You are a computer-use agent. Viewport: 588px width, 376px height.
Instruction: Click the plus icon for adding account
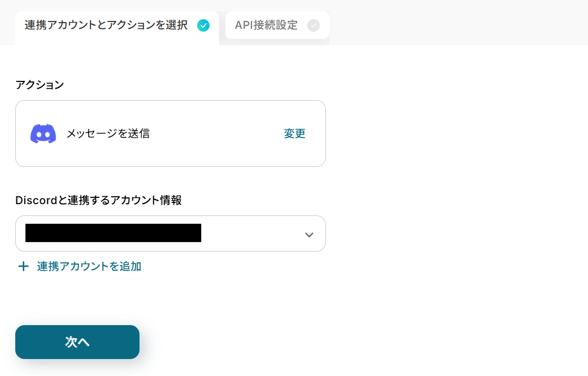coord(23,266)
